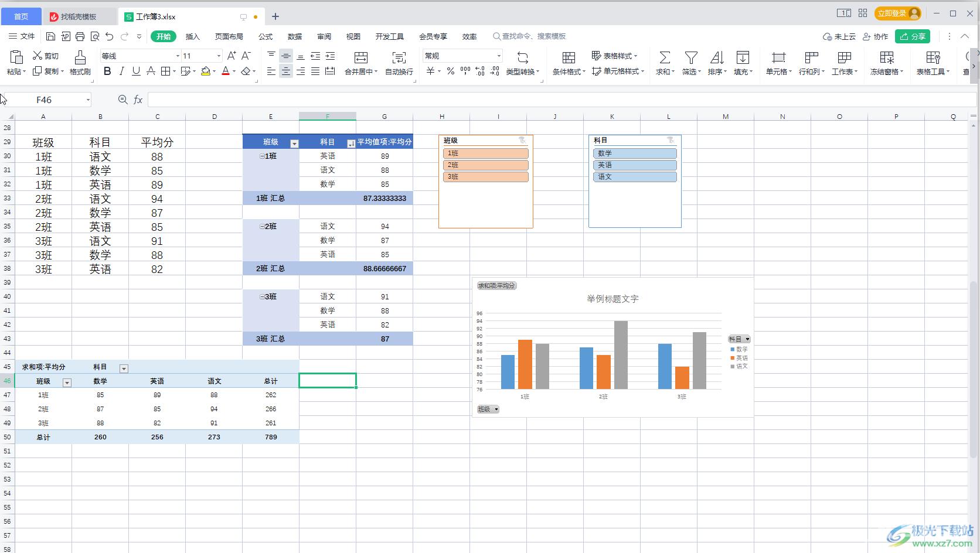
Task: Click the Sort icon
Action: point(717,57)
